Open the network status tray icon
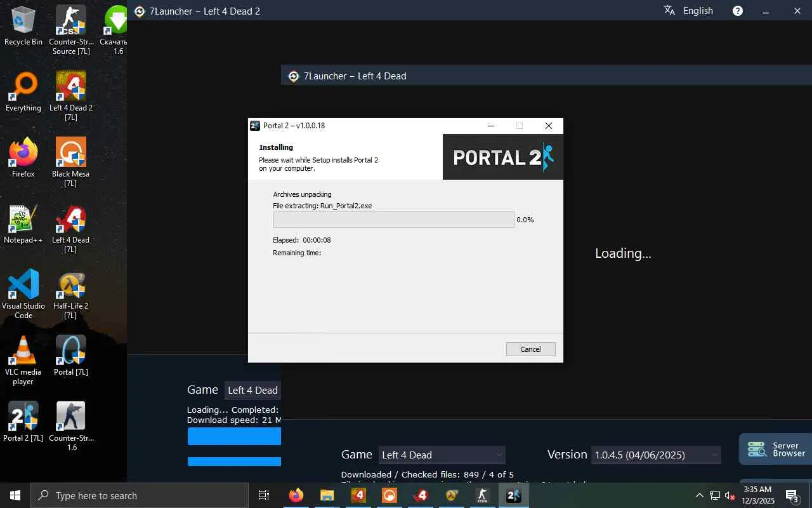812x508 pixels. point(715,495)
